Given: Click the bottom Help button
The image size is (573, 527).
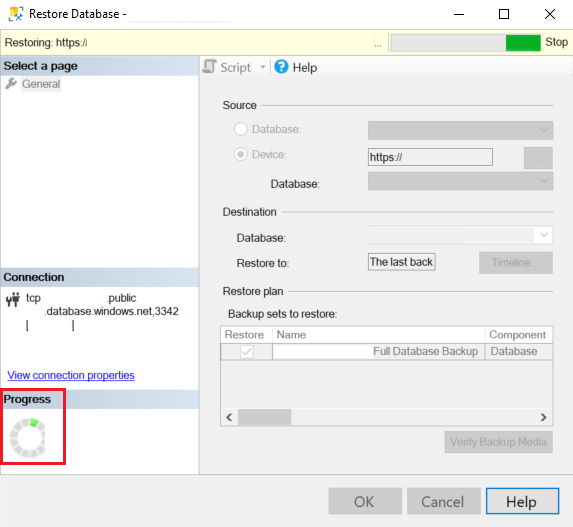Looking at the screenshot, I should (x=523, y=501).
